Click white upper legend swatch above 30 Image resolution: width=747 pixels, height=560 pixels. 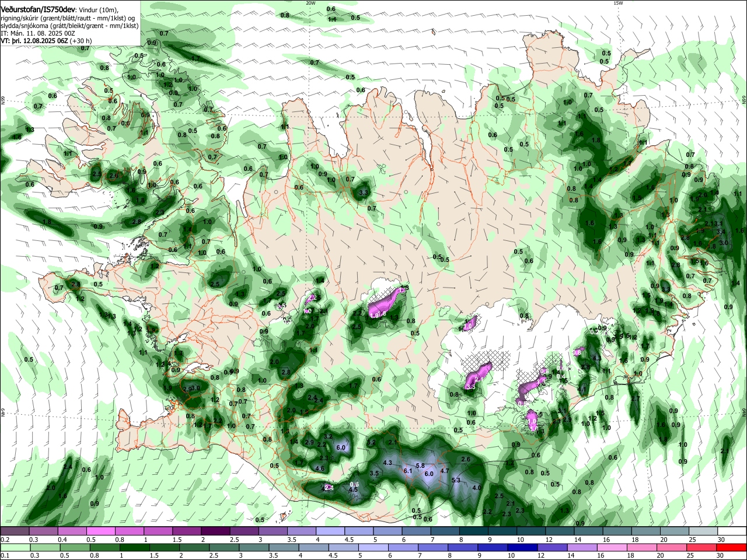pyautogui.click(x=732, y=531)
